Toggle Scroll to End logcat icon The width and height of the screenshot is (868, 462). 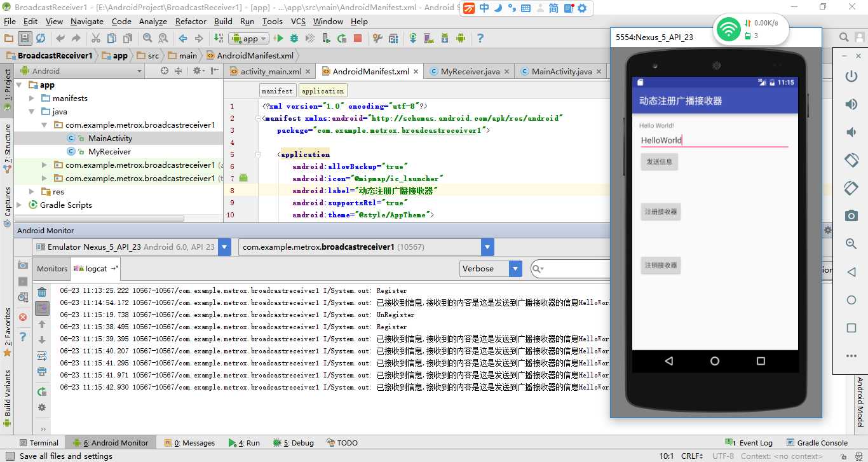(42, 308)
